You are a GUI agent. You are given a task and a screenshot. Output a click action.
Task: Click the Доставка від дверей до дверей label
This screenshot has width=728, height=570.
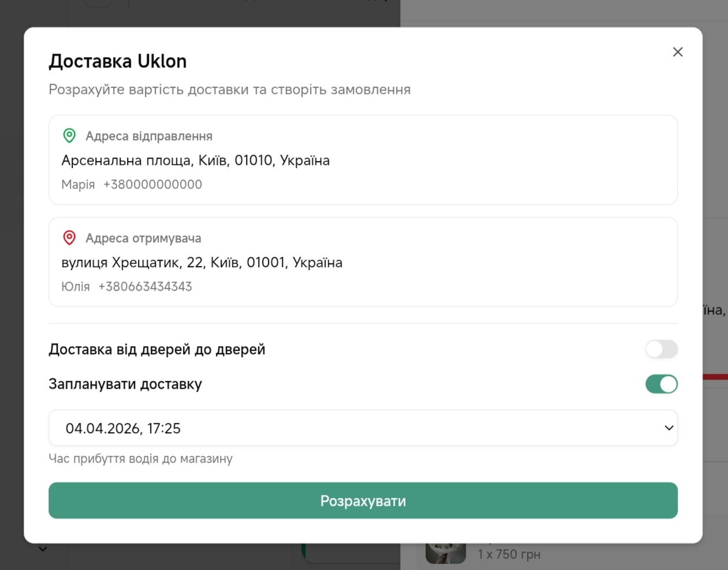(157, 350)
